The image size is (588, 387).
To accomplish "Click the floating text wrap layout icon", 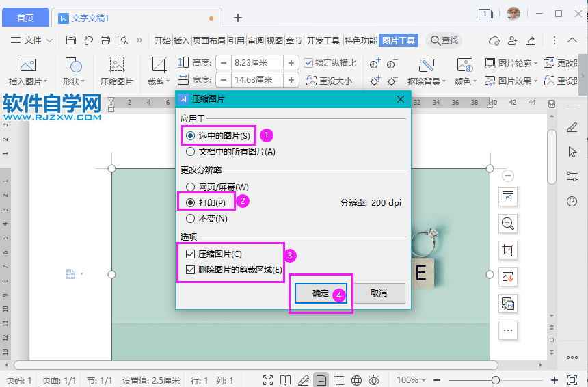I will [x=508, y=197].
